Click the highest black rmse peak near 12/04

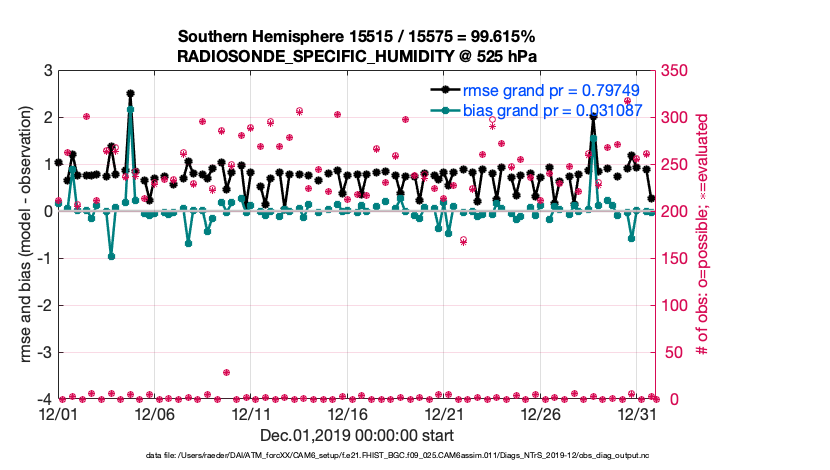coord(131,93)
